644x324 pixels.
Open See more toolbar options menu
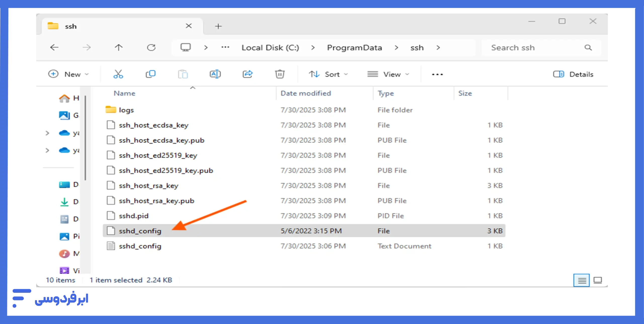pyautogui.click(x=437, y=74)
